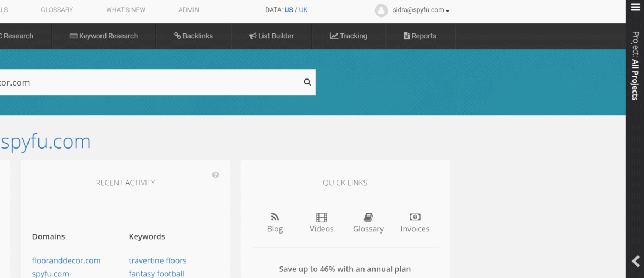Open the Invoices quick link
Screen dimensions: 644x278
(x=415, y=223)
